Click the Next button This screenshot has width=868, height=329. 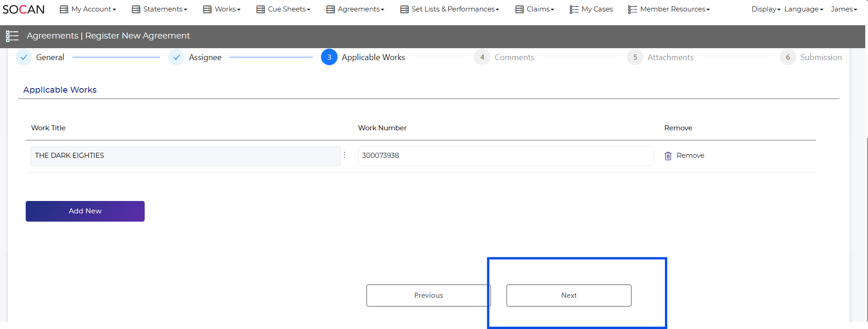pos(569,296)
